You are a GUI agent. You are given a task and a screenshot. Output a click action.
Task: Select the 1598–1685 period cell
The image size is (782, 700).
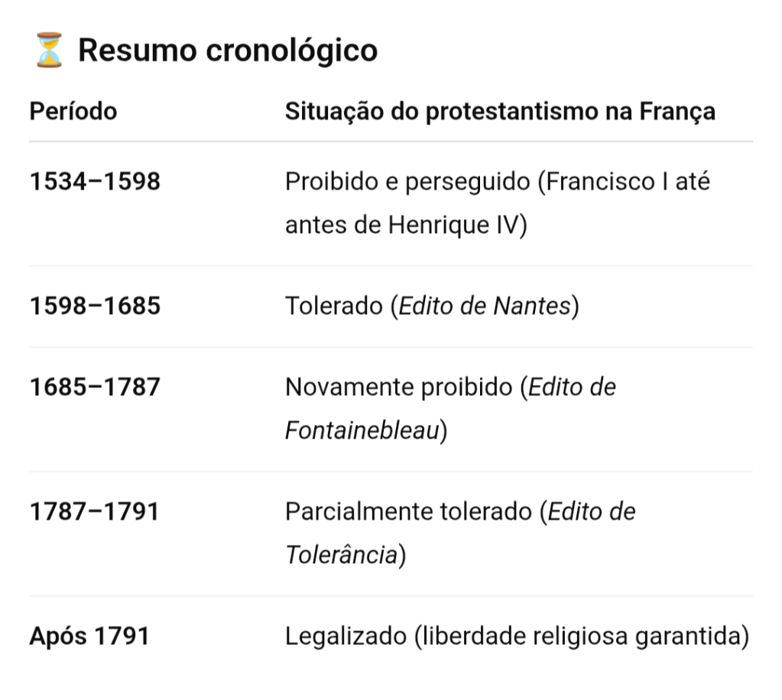tap(95, 306)
